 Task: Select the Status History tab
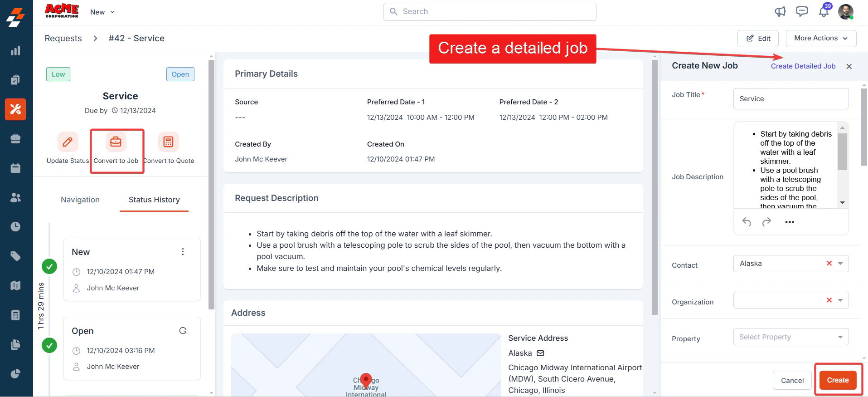pyautogui.click(x=154, y=200)
